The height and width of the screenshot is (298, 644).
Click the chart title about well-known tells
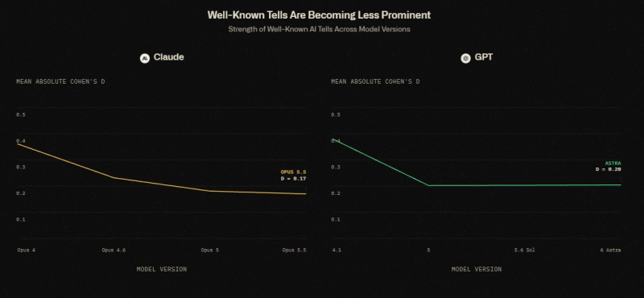319,15
